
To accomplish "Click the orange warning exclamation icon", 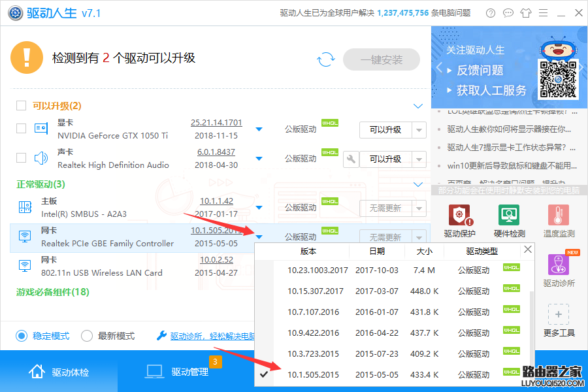I will [27, 57].
